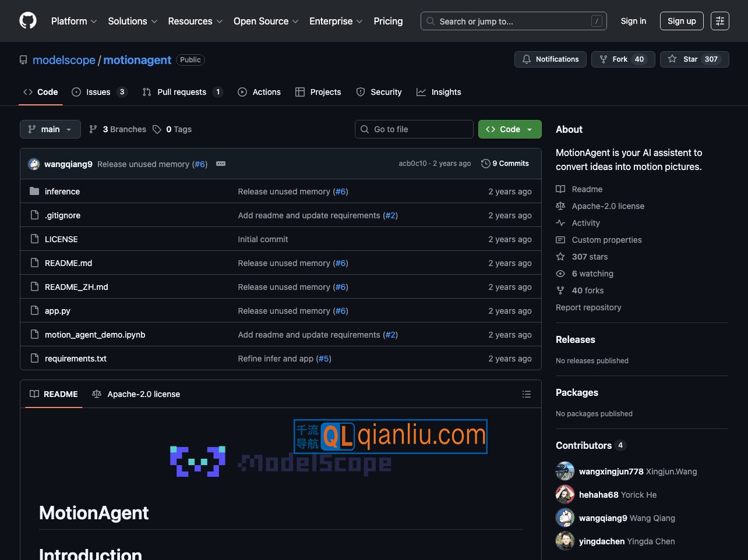This screenshot has height=560, width=748.
Task: Open the inference folder
Action: tap(62, 192)
